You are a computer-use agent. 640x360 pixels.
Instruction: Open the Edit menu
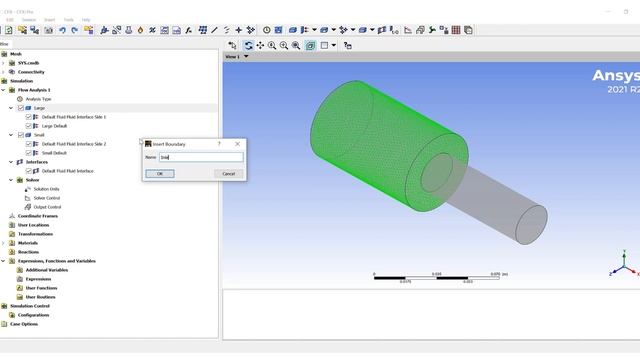pos(10,20)
